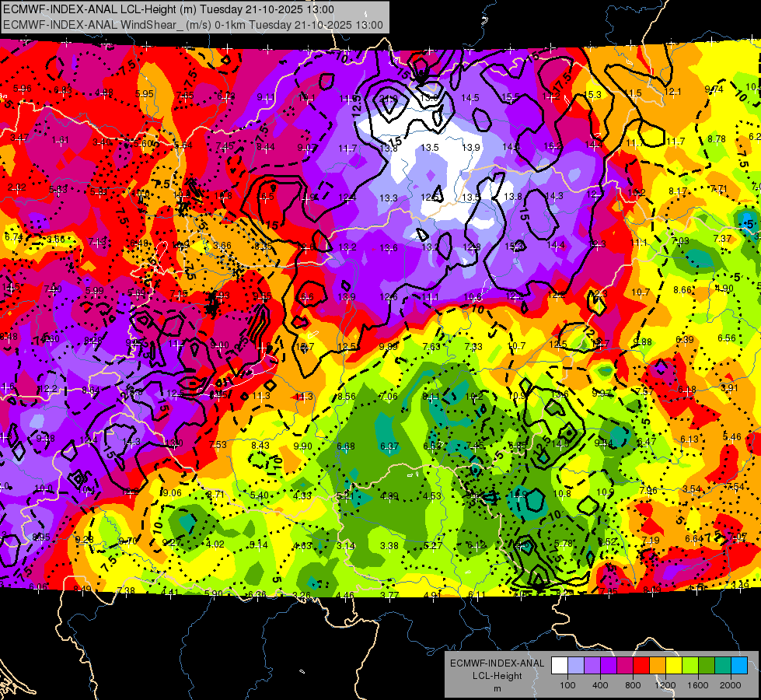
Task: Click the legend tick label 2000
Action: (x=731, y=685)
